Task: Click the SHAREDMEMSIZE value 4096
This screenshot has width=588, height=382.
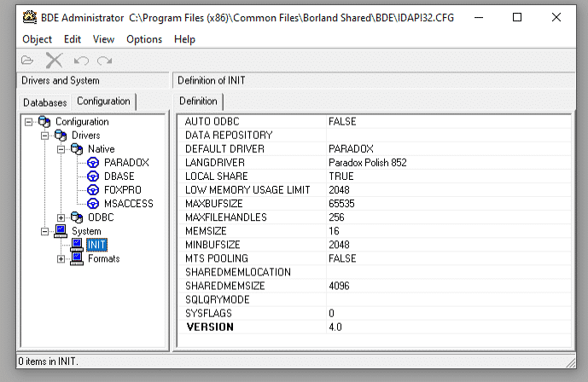Action: [339, 286]
